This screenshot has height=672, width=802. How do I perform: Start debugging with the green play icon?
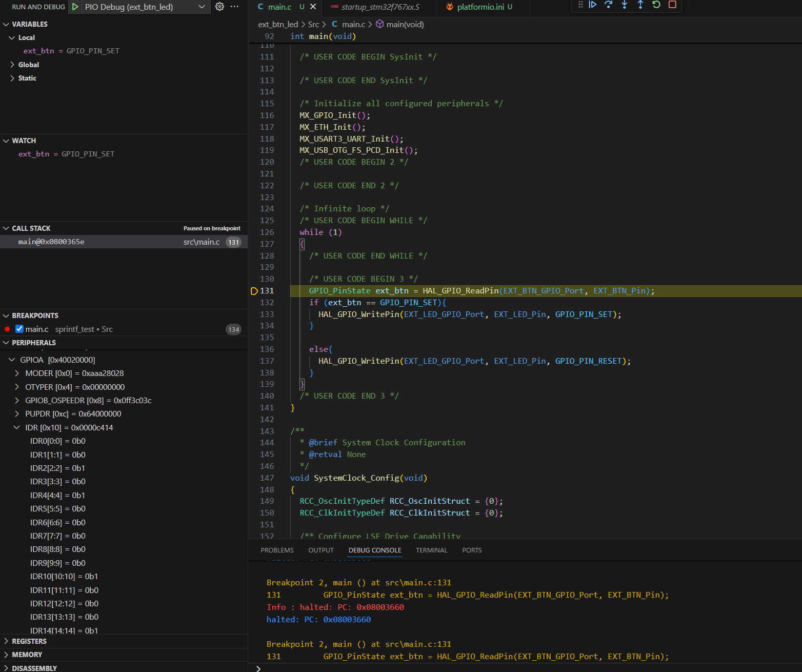click(x=75, y=7)
